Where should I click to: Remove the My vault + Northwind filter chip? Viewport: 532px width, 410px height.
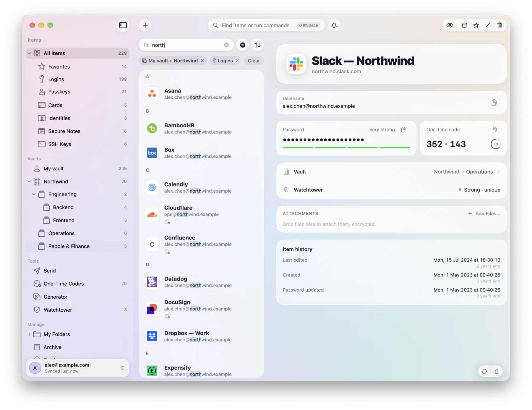point(202,61)
